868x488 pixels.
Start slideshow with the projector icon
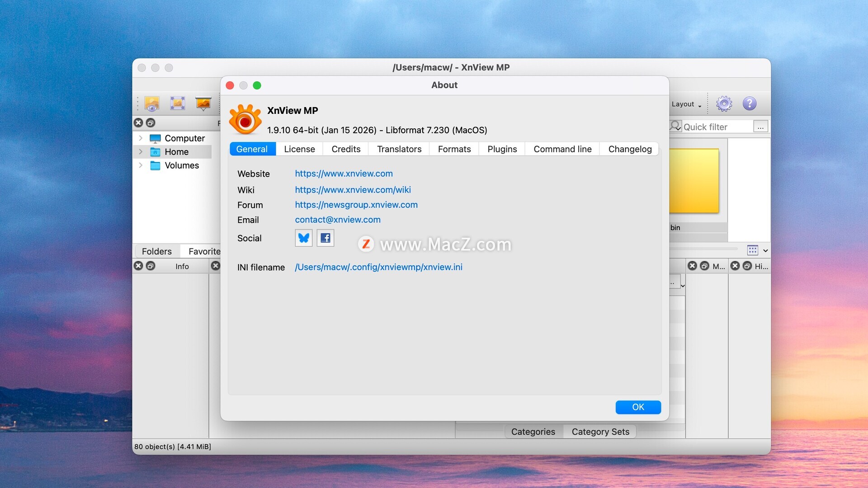coord(203,103)
